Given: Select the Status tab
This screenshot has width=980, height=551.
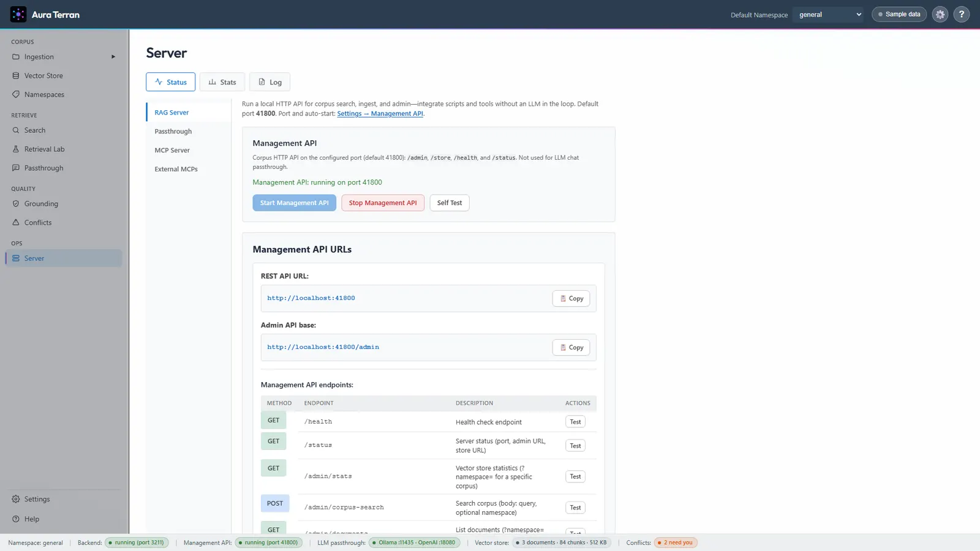Looking at the screenshot, I should click(171, 82).
